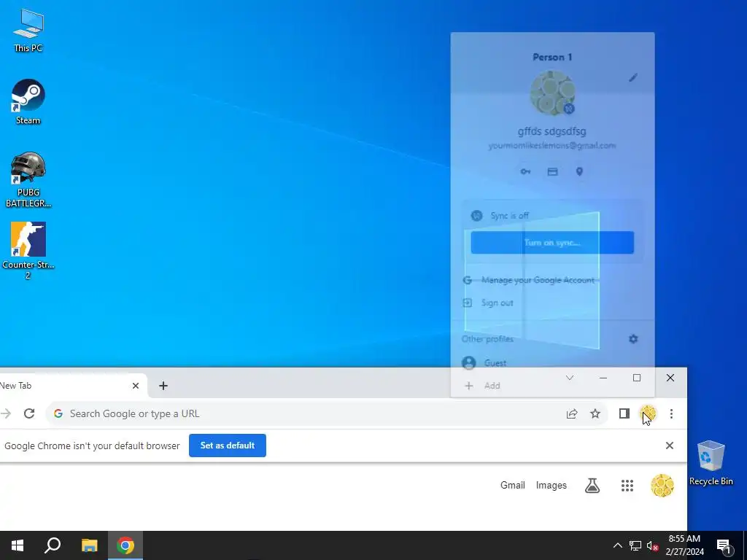Open saved passwords via key icon

[x=525, y=172]
